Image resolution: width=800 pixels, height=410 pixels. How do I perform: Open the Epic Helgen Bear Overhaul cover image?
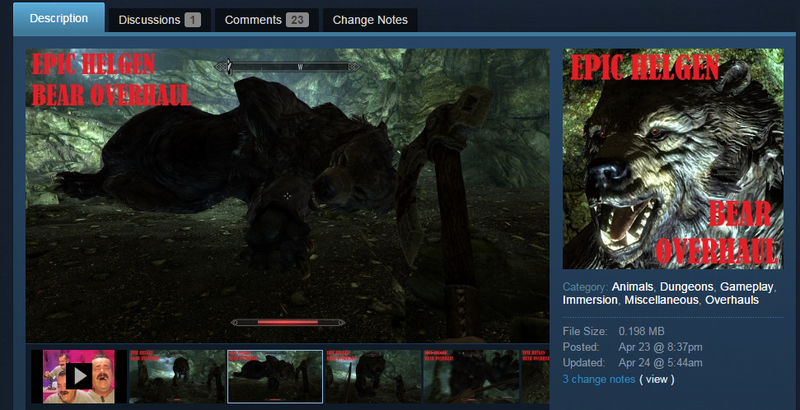point(673,159)
